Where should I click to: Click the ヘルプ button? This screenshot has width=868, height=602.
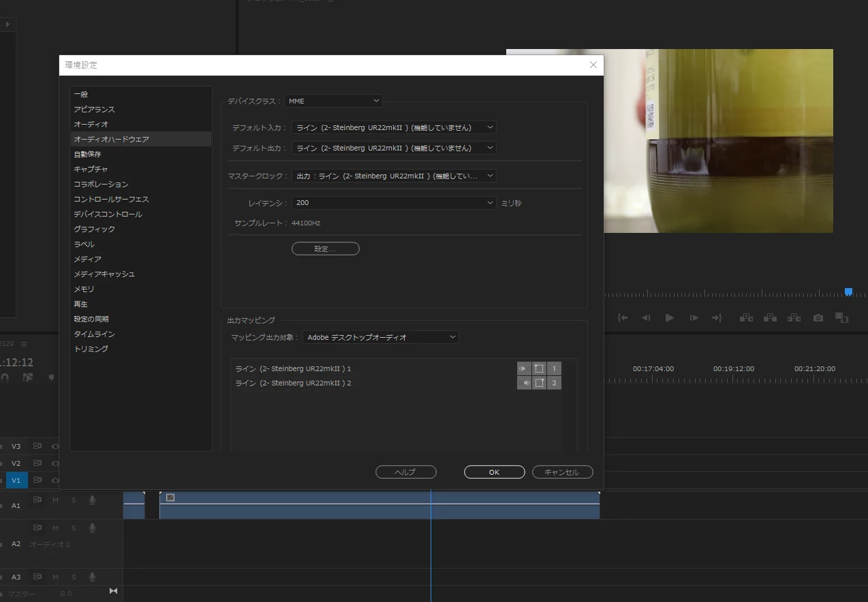tap(406, 472)
